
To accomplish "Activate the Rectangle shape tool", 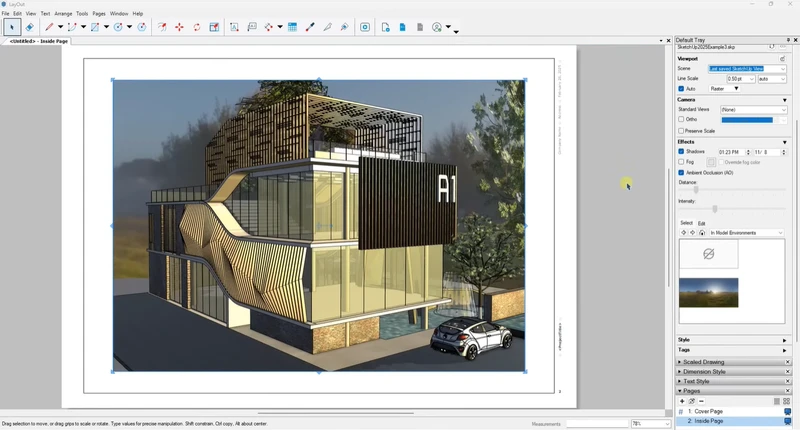I will 95,27.
